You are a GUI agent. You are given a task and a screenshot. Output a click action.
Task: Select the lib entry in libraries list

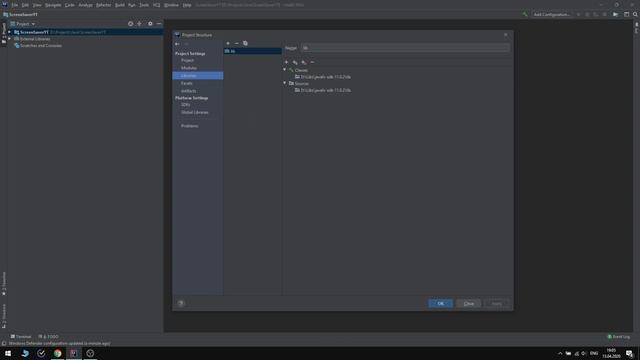[x=253, y=51]
